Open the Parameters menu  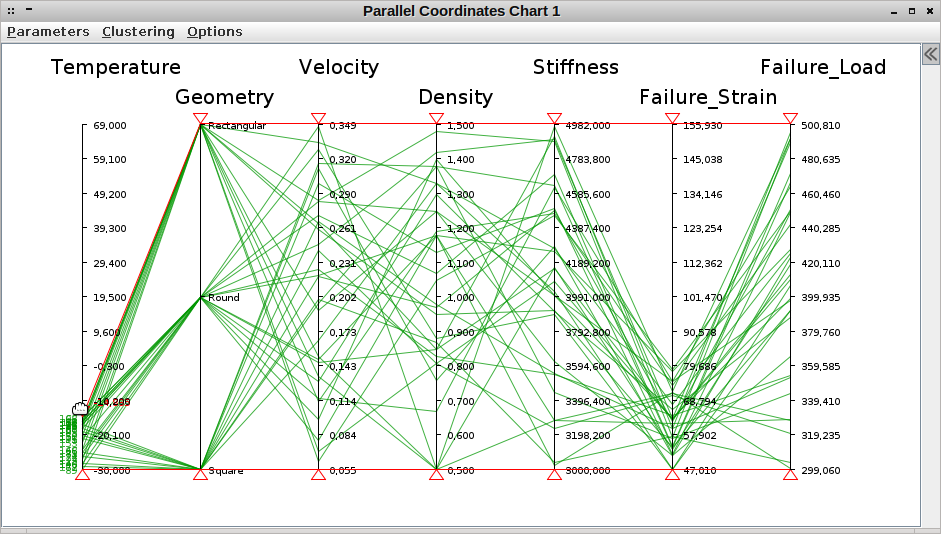[48, 32]
